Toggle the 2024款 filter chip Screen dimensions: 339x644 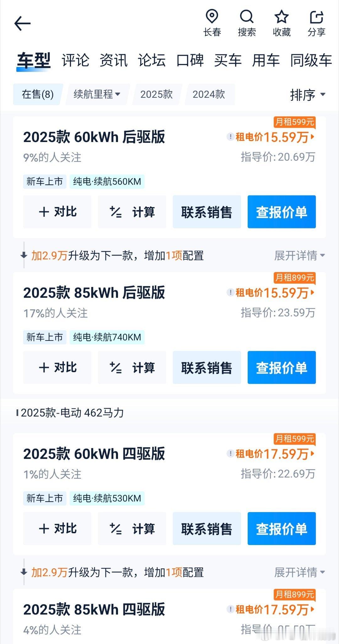click(209, 94)
